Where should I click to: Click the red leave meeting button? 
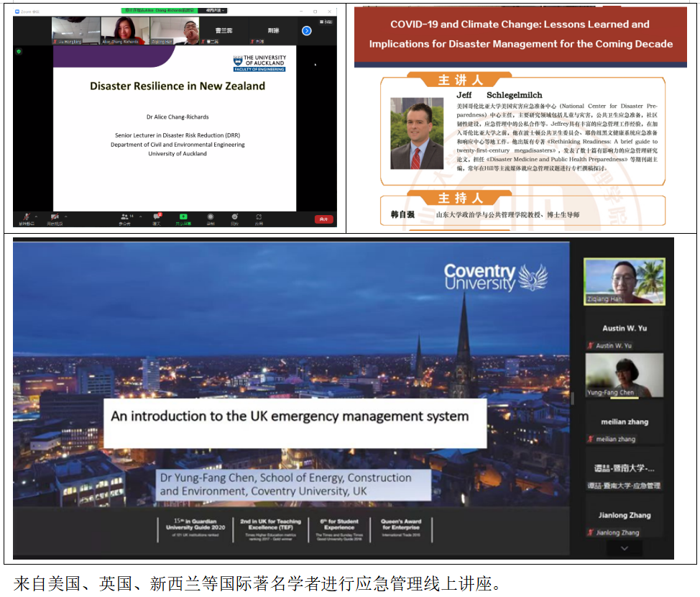pos(323,219)
